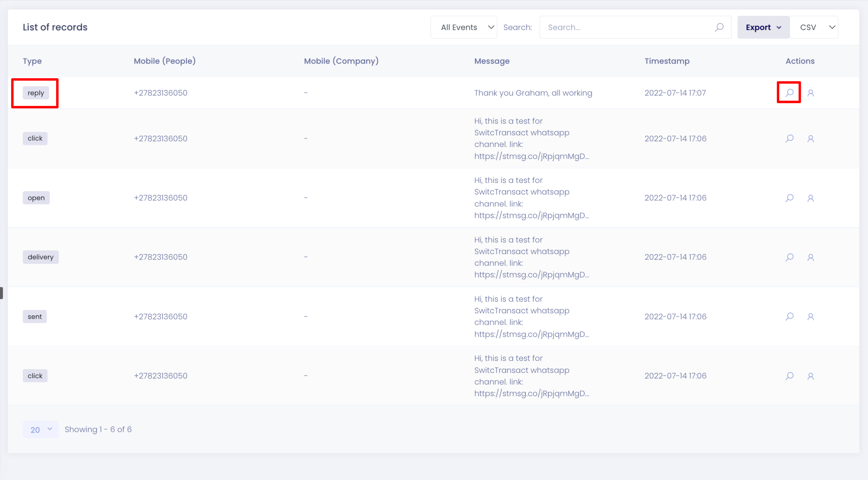Sort by the Mobile (Company) column header
Viewport: 868px width, 480px height.
341,61
